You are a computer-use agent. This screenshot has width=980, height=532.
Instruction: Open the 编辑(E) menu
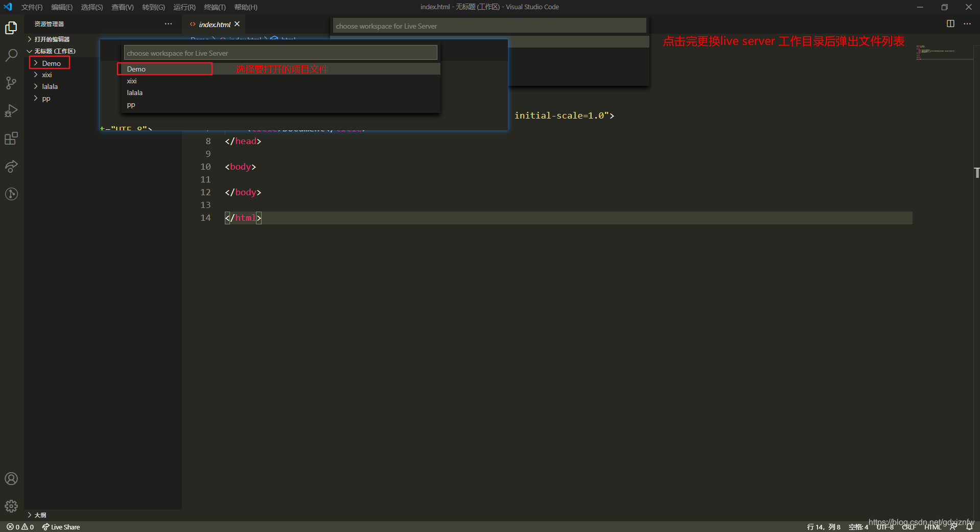pos(62,7)
